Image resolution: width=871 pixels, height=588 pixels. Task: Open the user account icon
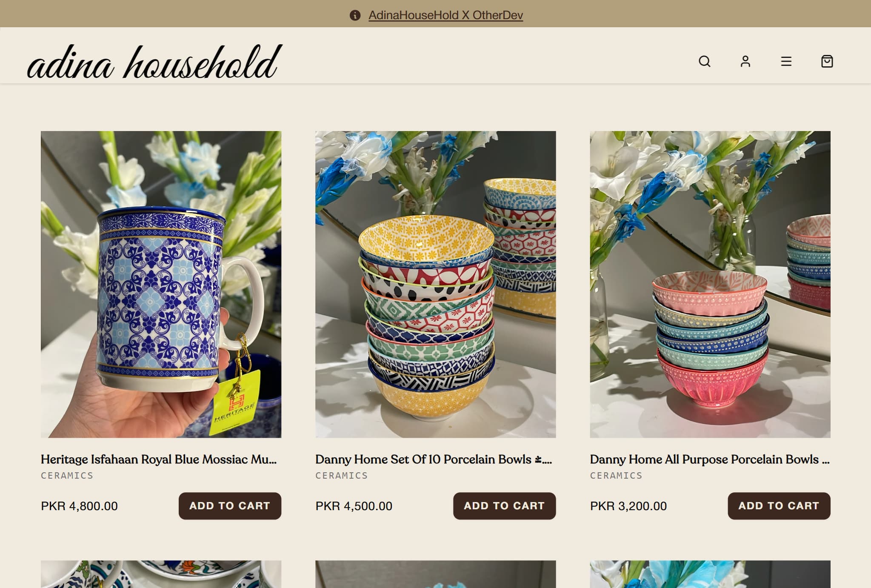(745, 61)
